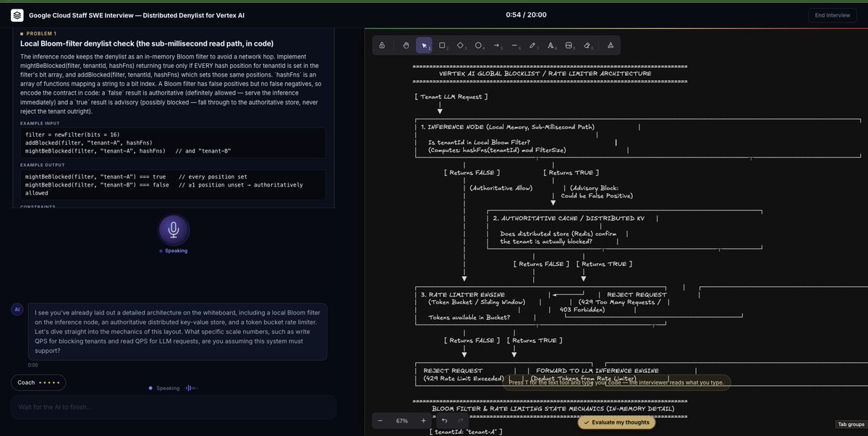Open the more shapes tools menu
This screenshot has width=868, height=436.
(x=610, y=46)
